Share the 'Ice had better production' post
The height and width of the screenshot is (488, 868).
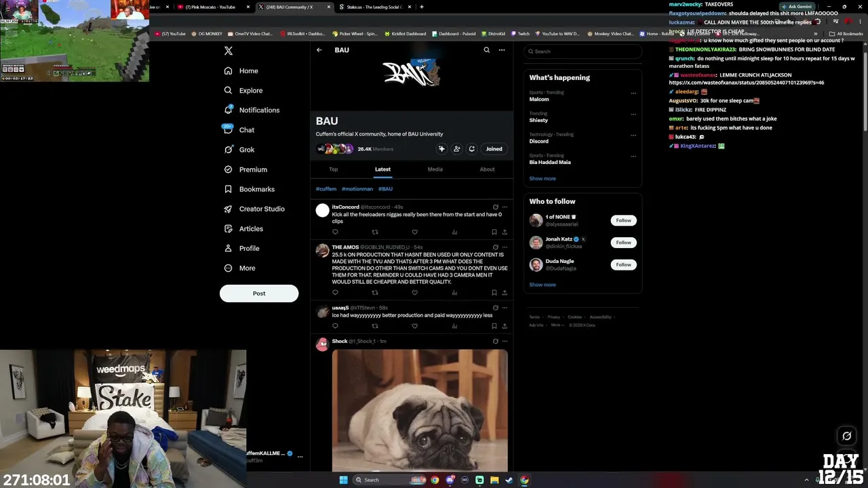click(x=505, y=326)
